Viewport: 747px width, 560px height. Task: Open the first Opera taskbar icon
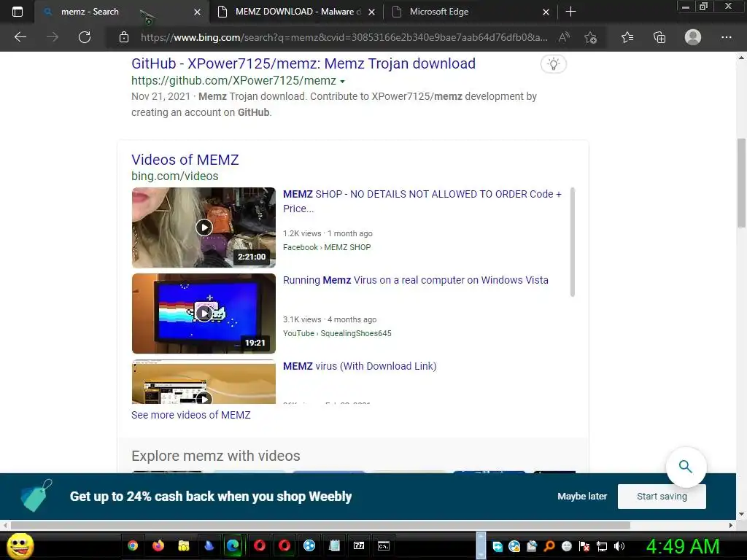[x=260, y=545]
